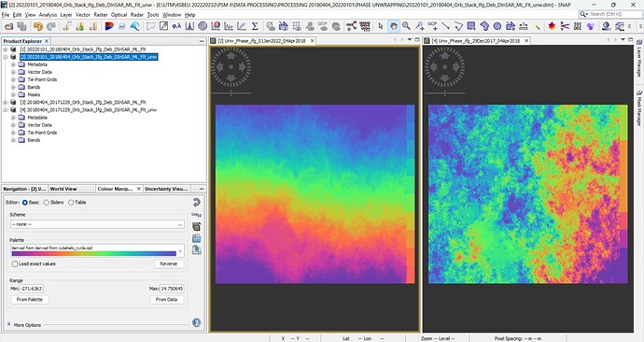Enable the Load exact values checkbox

pyautogui.click(x=15, y=264)
